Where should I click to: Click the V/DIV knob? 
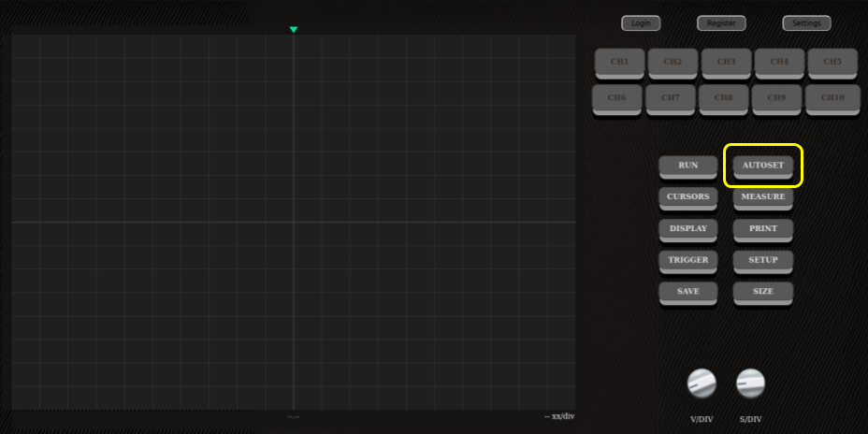(x=702, y=383)
